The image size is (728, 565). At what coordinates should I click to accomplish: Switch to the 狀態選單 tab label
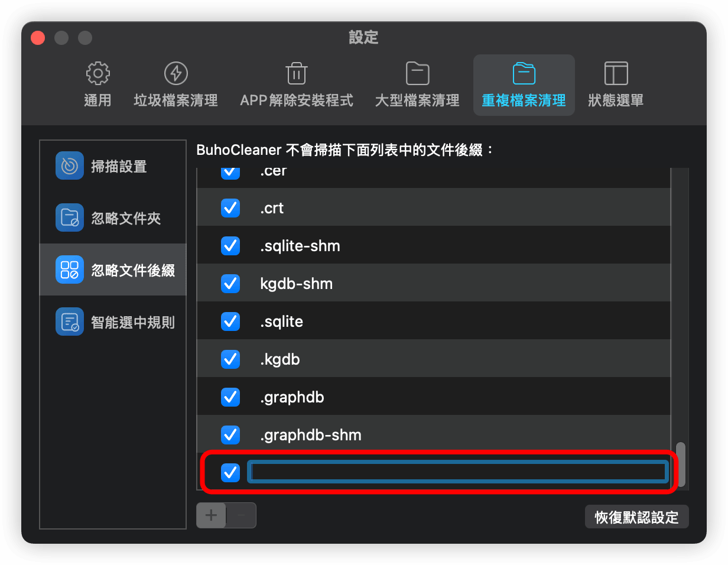[x=616, y=100]
